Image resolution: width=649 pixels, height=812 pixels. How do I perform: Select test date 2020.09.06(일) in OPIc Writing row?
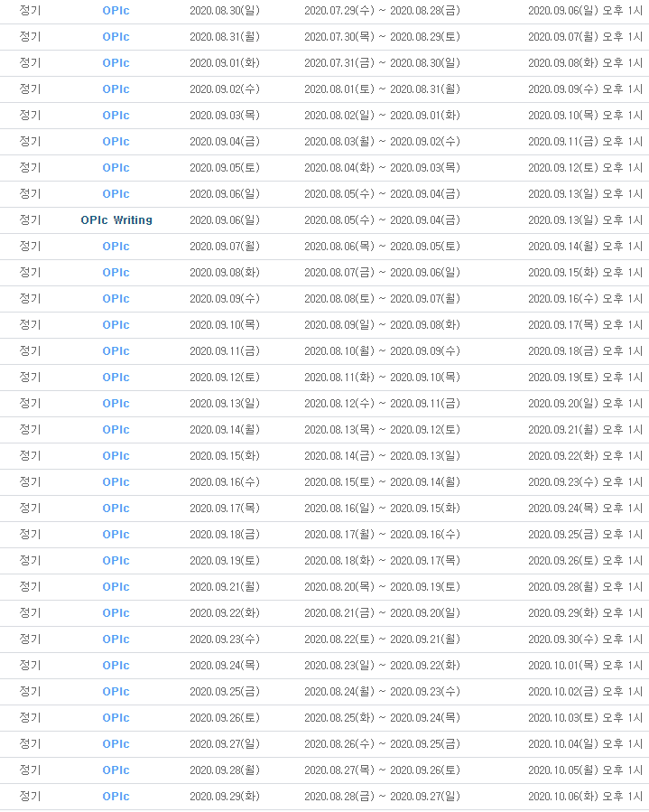pyautogui.click(x=225, y=220)
